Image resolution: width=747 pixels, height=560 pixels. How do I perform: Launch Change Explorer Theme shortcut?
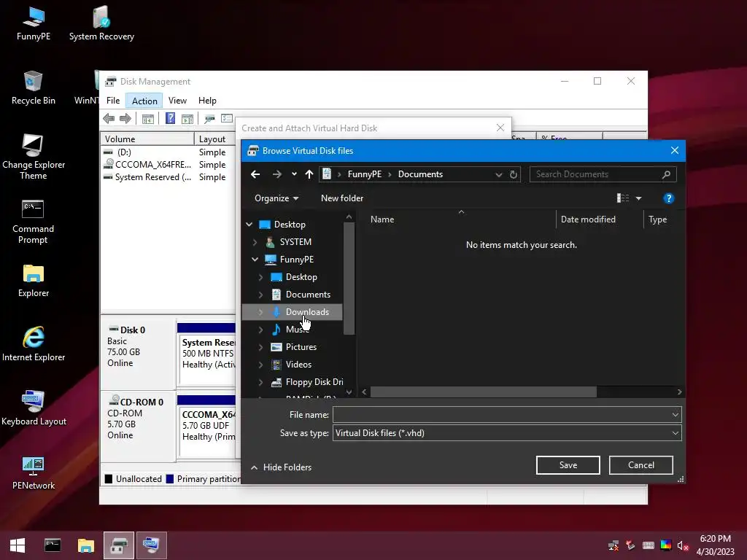click(x=34, y=156)
